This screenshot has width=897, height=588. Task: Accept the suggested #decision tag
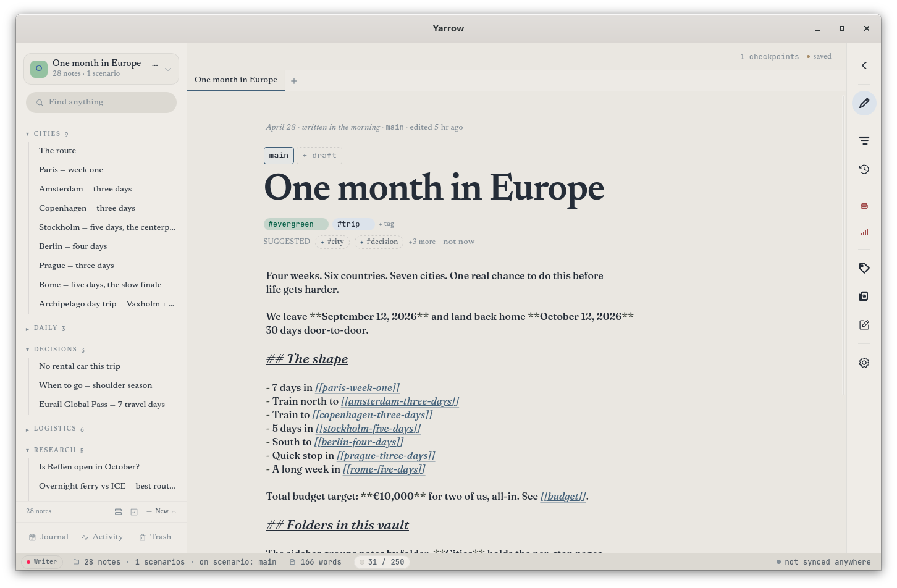click(x=379, y=242)
